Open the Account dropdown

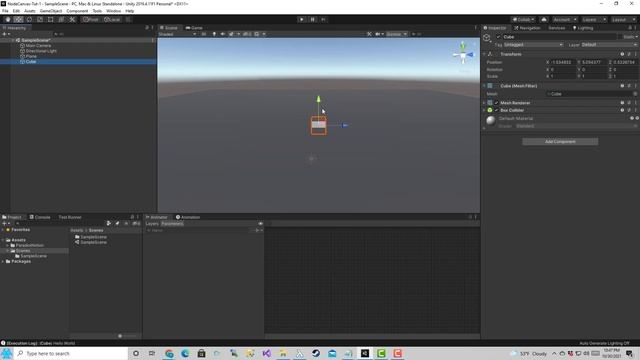tap(564, 20)
